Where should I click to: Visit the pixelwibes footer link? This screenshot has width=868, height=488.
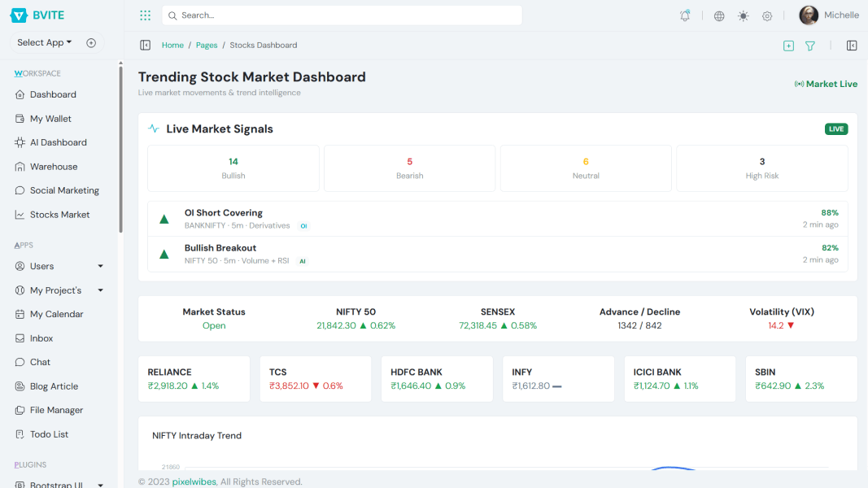pos(194,481)
